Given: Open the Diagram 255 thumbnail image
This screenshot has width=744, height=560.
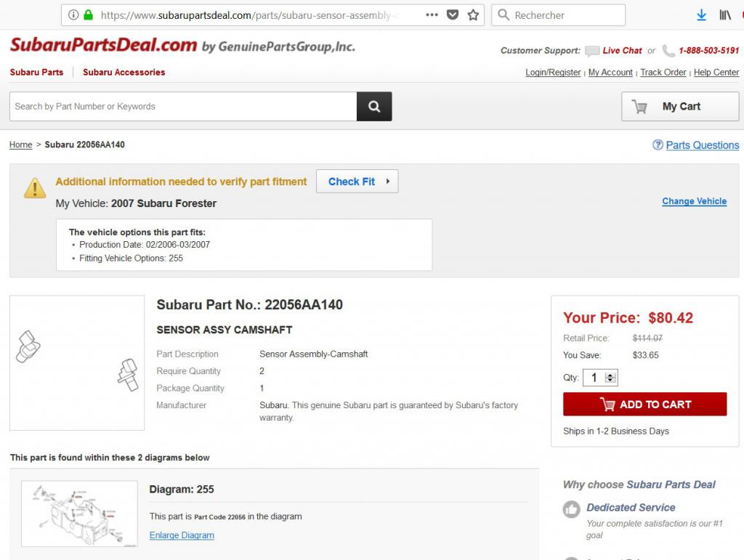Looking at the screenshot, I should (x=79, y=514).
